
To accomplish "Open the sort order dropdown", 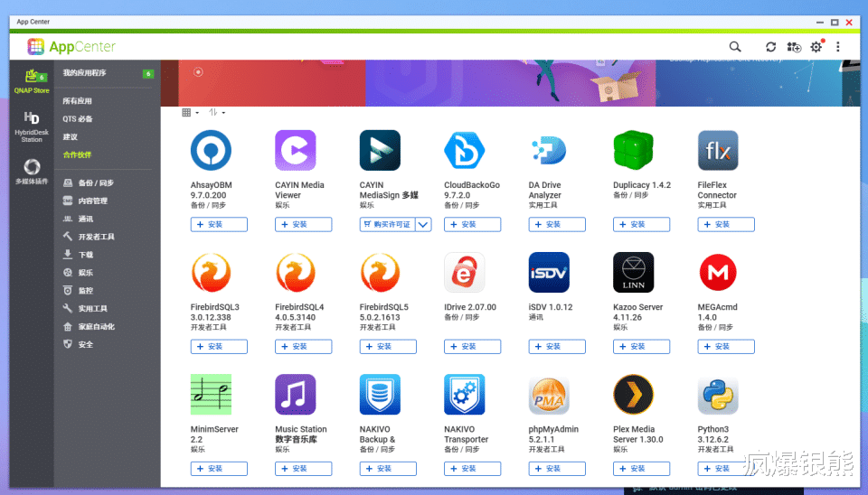I will click(x=216, y=113).
